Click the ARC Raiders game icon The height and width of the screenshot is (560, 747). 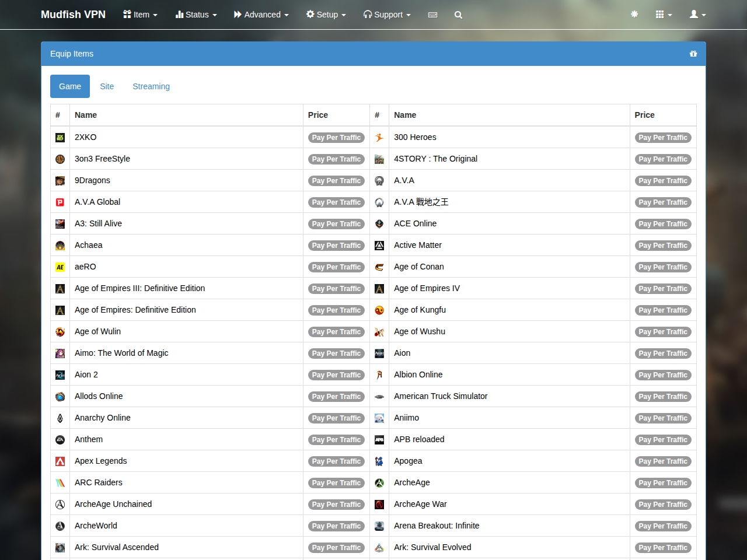(60, 483)
